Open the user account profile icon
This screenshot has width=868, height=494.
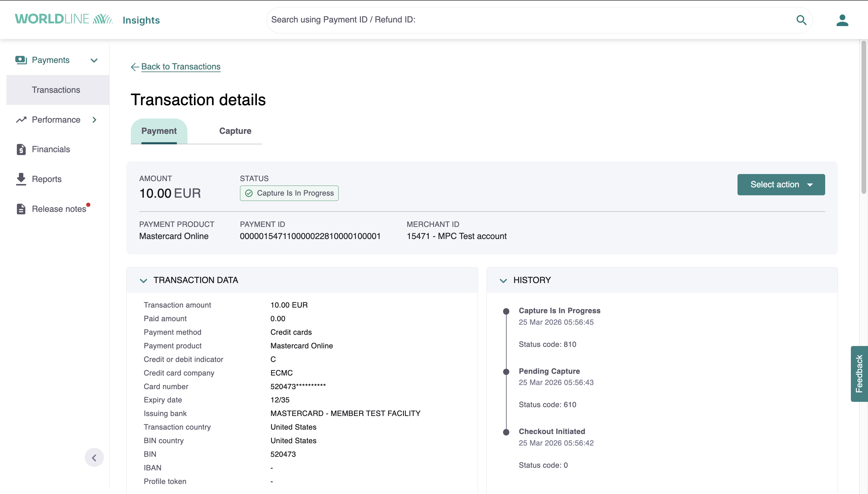[842, 20]
